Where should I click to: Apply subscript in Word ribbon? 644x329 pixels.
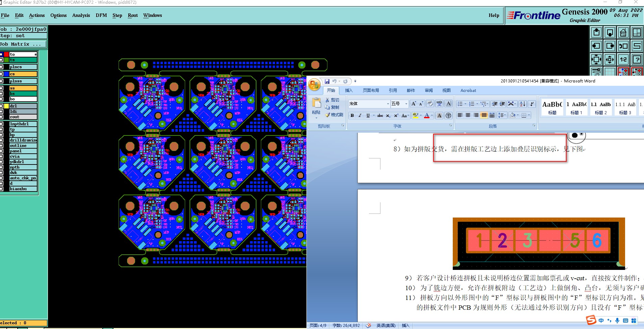pos(388,116)
